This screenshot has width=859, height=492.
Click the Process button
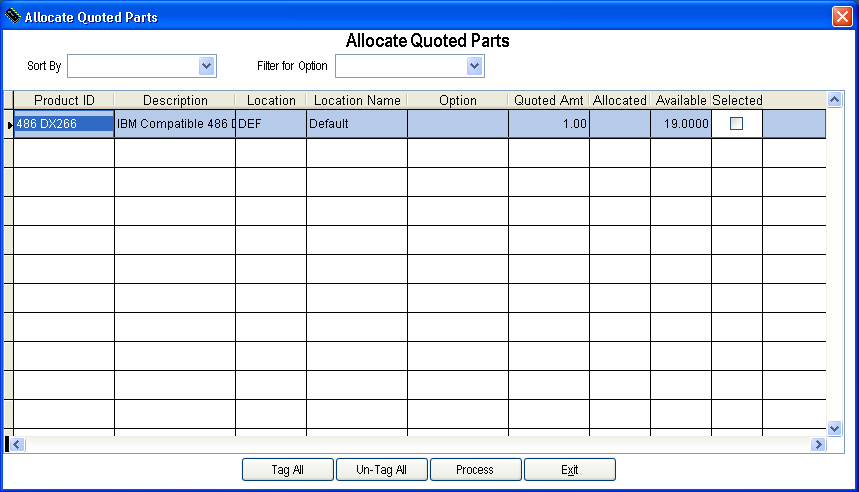point(475,470)
